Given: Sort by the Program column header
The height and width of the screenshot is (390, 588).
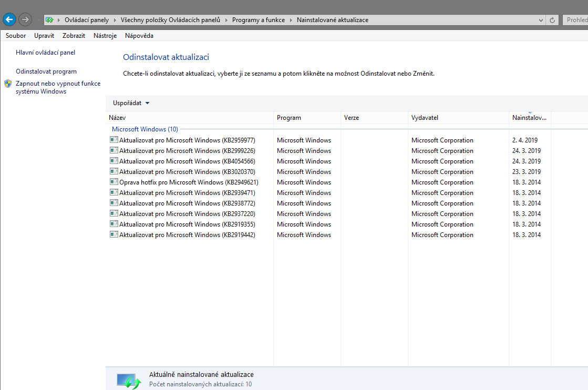Looking at the screenshot, I should 307,117.
